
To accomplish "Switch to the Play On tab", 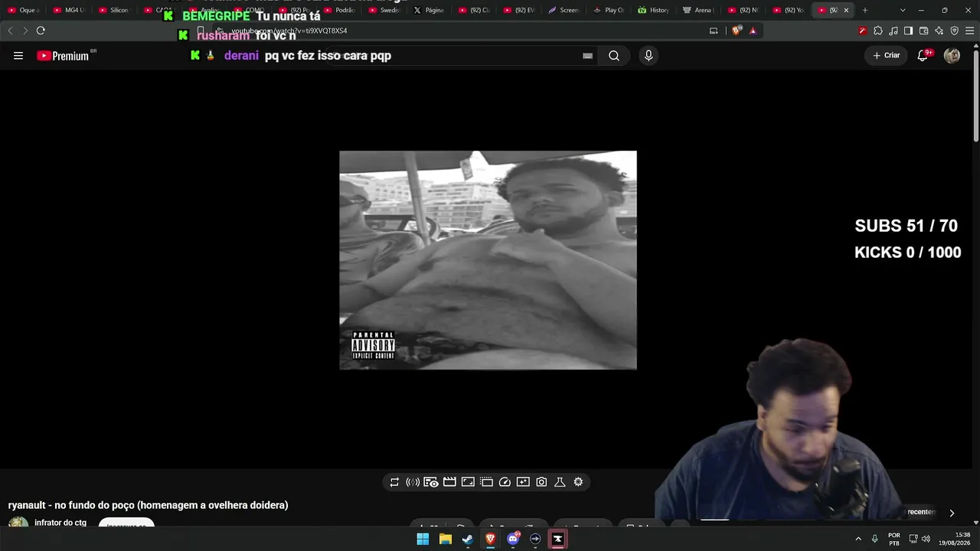I will [609, 10].
